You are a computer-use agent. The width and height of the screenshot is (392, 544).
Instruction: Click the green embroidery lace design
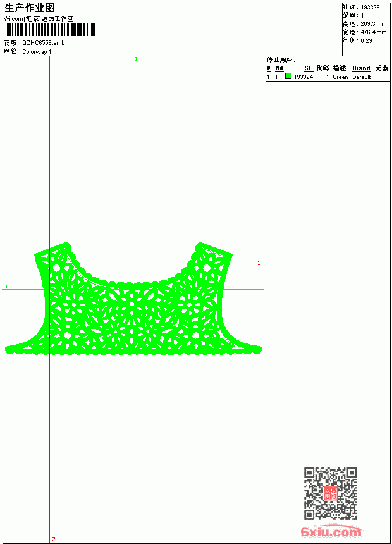coord(133,299)
